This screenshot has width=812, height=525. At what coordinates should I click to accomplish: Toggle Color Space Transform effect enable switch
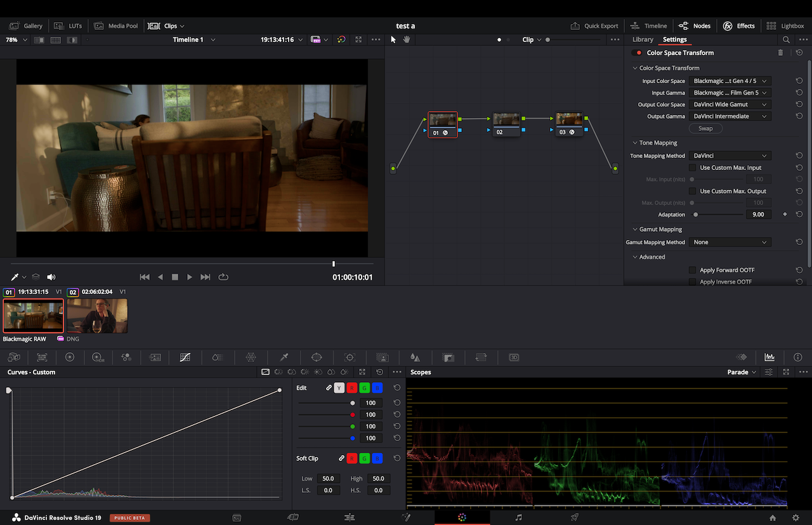pos(637,53)
